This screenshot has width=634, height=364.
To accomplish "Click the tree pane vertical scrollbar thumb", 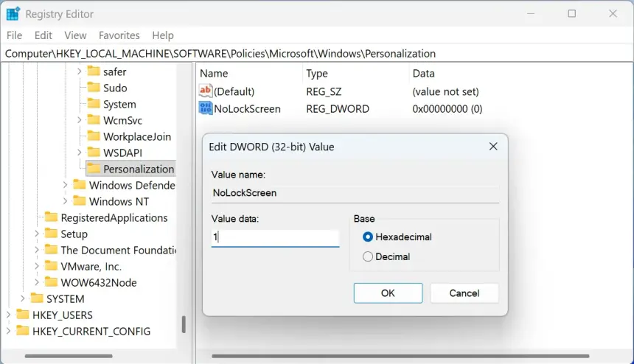I will coord(184,324).
